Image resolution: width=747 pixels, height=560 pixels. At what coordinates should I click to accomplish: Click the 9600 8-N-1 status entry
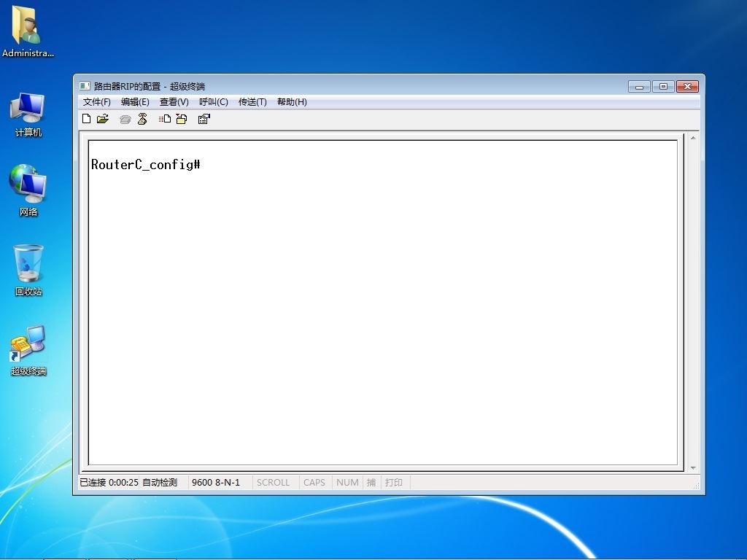(216, 483)
